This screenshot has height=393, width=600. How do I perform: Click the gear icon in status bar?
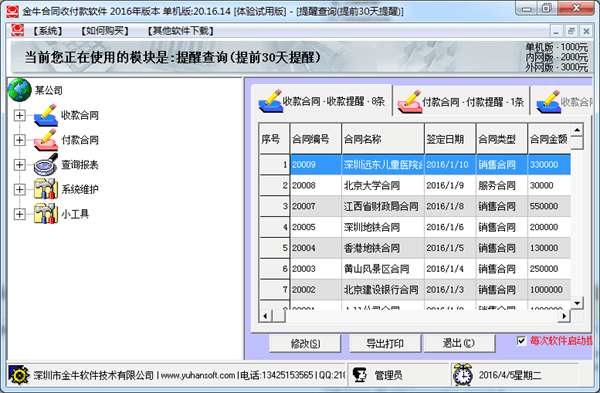(x=19, y=375)
